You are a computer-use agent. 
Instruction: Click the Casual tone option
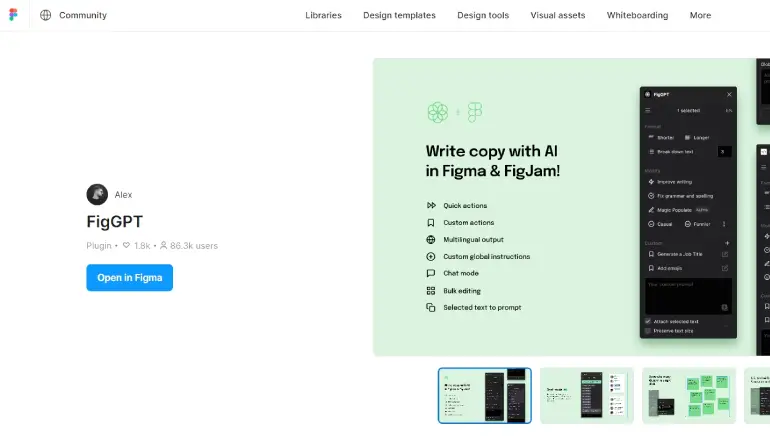coord(660,224)
